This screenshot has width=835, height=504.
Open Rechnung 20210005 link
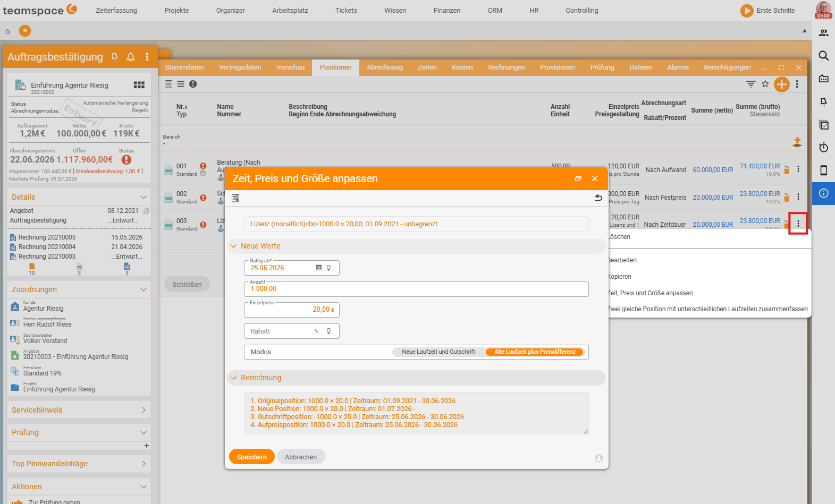coord(47,237)
